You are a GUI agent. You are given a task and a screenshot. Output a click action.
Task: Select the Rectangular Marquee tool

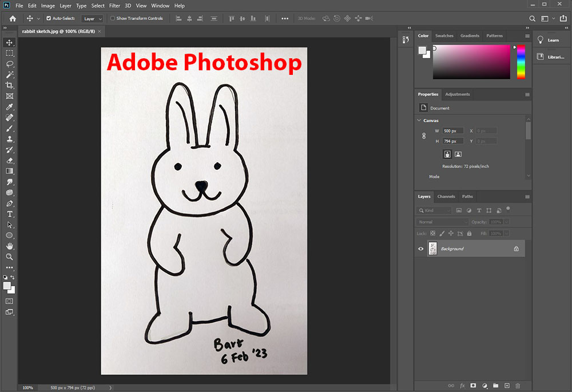click(10, 53)
